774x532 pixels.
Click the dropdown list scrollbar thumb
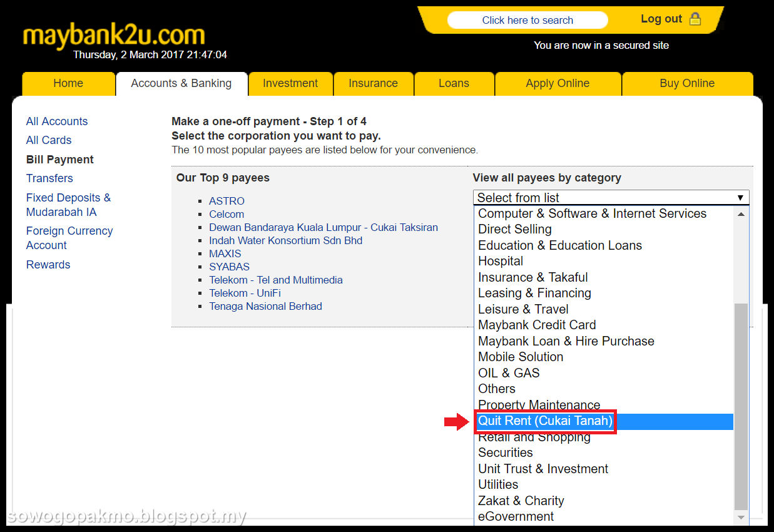741,407
